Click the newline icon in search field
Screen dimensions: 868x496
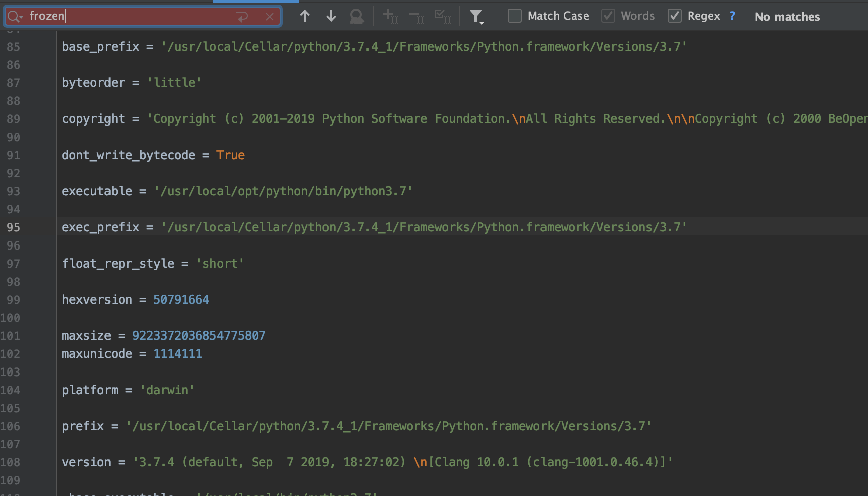242,17
